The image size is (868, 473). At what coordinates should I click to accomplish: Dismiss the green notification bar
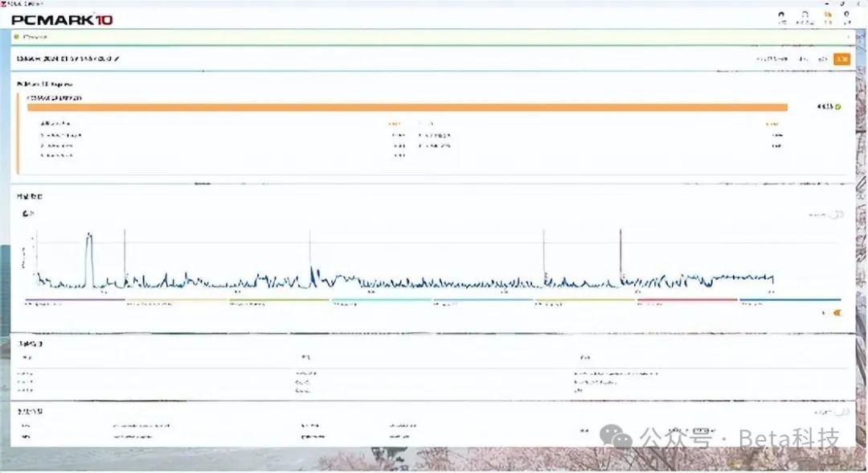pos(848,37)
